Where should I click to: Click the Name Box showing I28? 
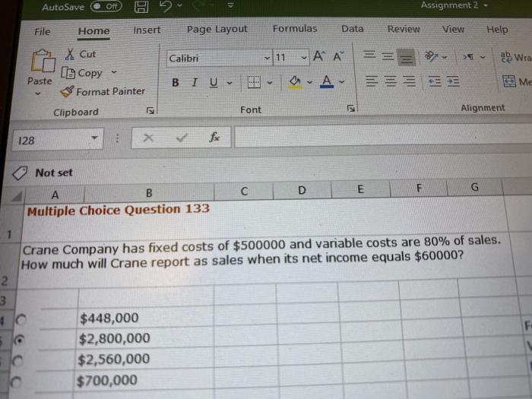(57, 140)
